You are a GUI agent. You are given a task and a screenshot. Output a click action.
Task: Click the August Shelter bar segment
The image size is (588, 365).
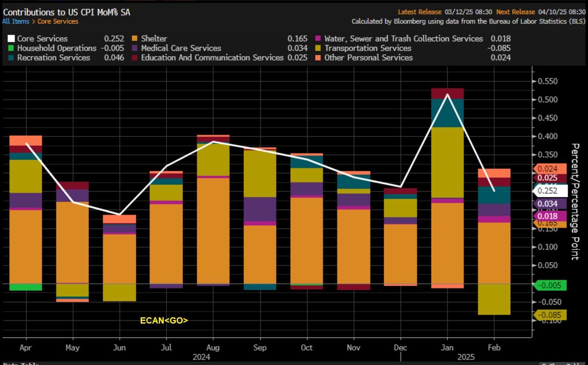[213, 231]
